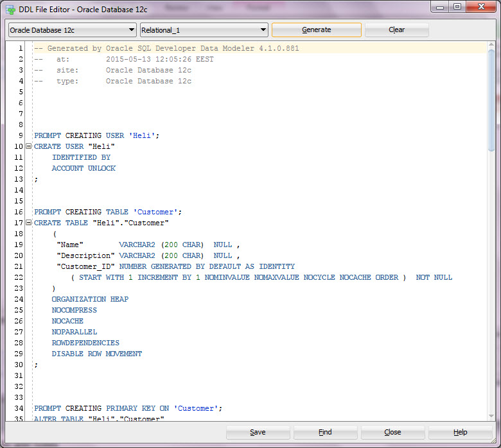
Task: Close the window with the red X
Action: [480, 7]
